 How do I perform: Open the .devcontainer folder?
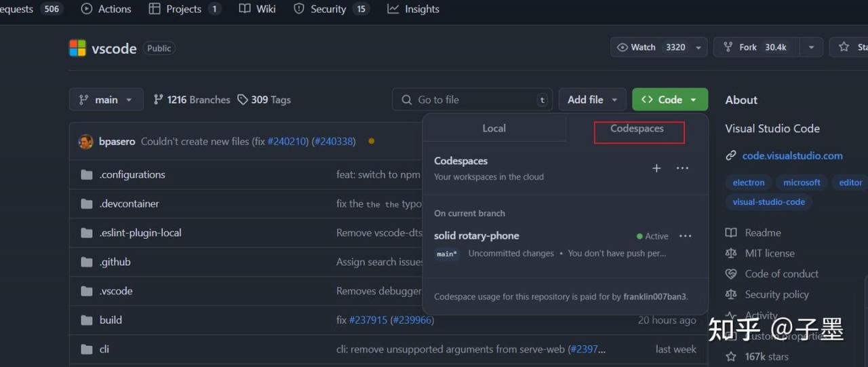(x=129, y=204)
